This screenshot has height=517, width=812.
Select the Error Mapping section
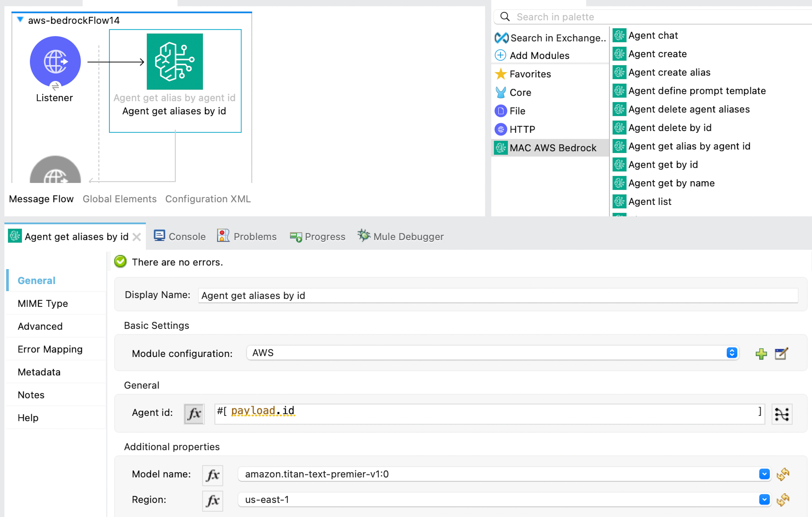click(x=50, y=349)
